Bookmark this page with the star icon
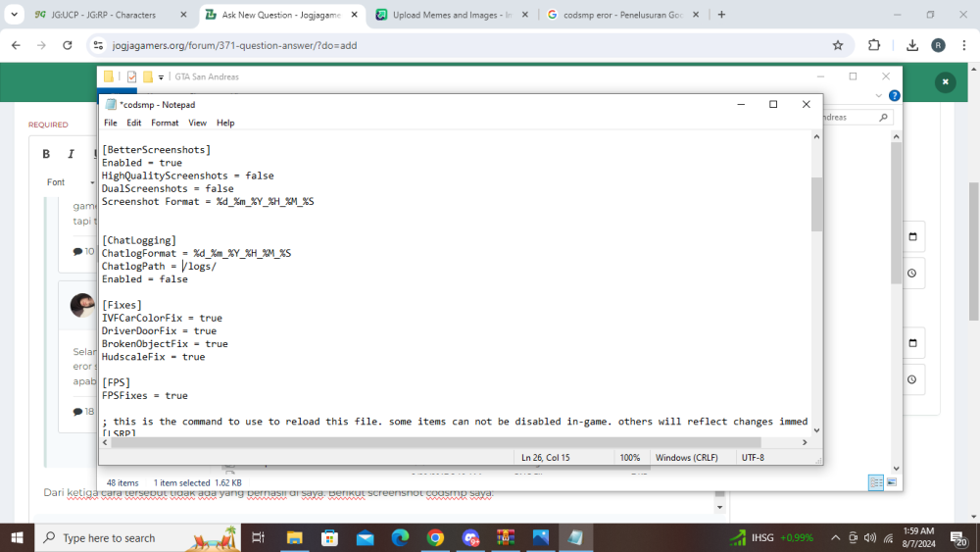This screenshot has width=980, height=552. click(838, 45)
